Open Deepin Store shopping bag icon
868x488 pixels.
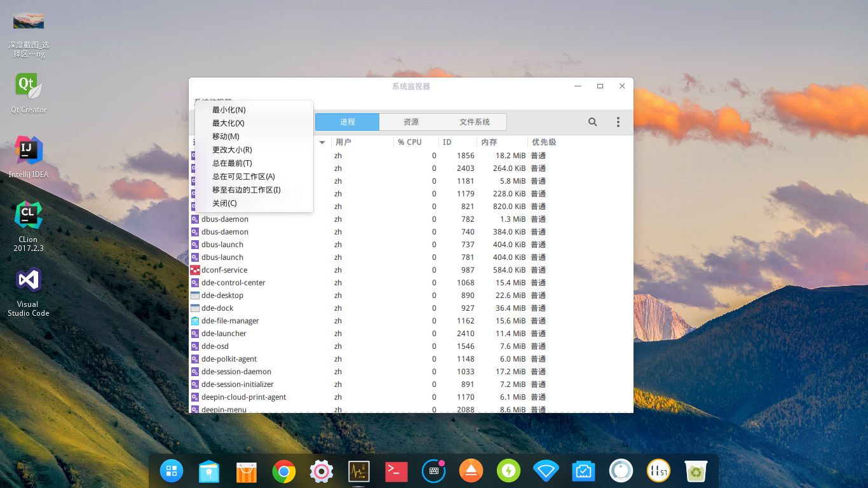pos(247,471)
